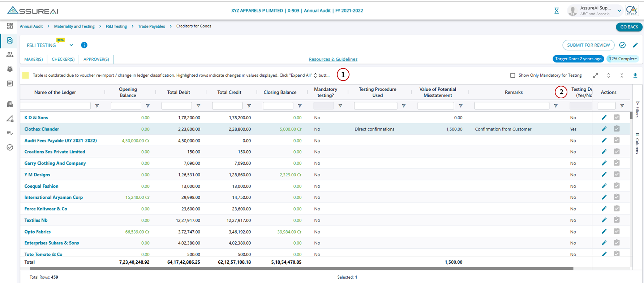Click the hourglass icon in top header
The height and width of the screenshot is (283, 644).
pyautogui.click(x=557, y=11)
